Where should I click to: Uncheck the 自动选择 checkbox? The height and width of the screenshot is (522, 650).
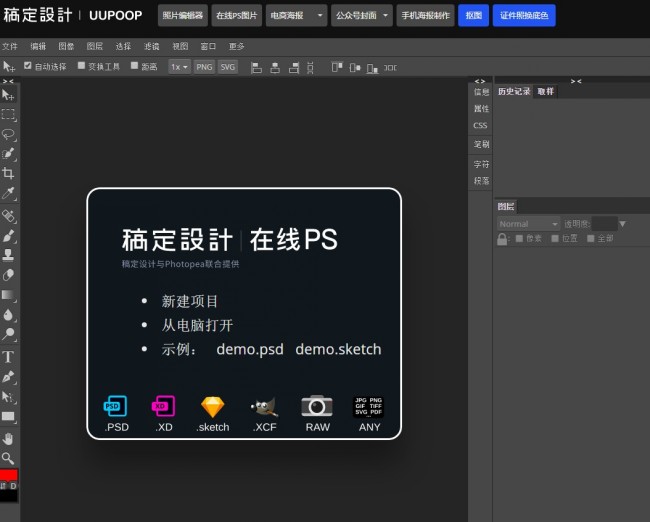click(x=28, y=66)
